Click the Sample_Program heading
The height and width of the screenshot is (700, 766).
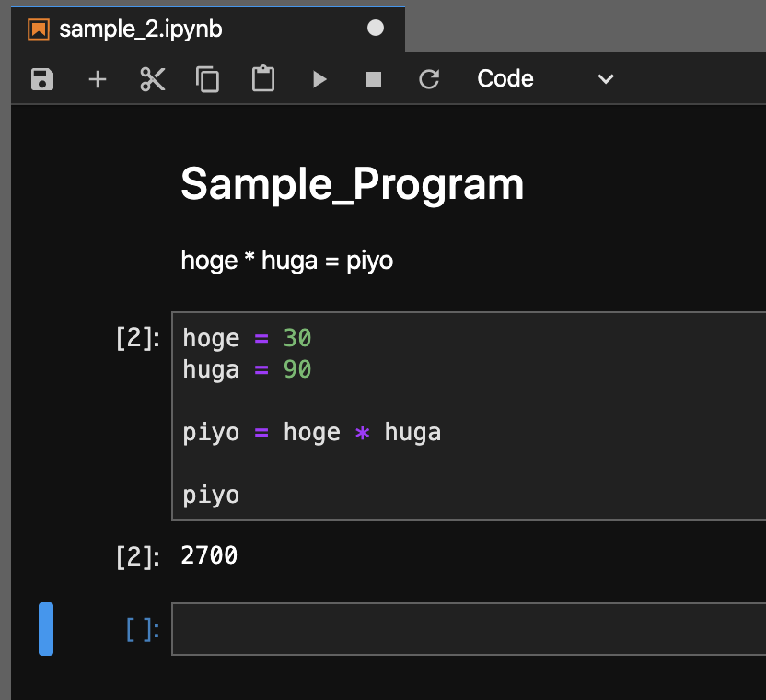coord(352,184)
